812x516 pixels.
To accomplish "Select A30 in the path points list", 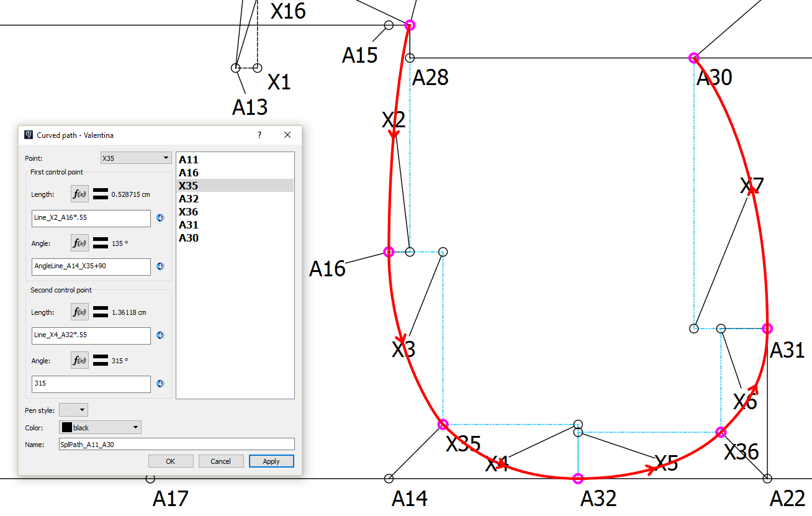I will pos(189,238).
